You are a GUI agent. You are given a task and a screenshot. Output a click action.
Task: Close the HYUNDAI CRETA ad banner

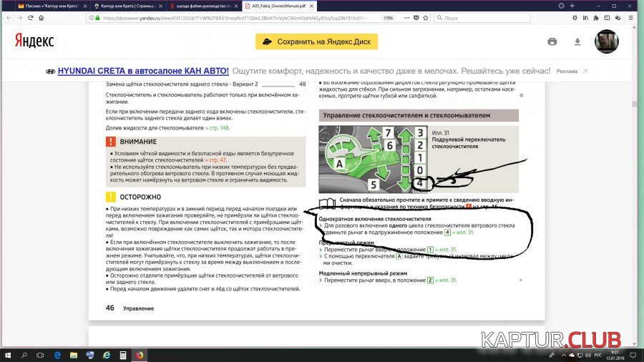click(585, 71)
